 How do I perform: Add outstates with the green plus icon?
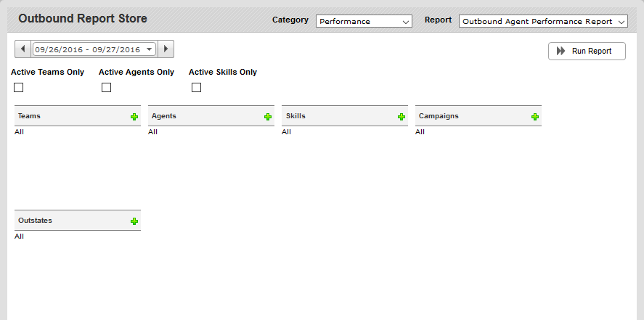click(x=134, y=221)
